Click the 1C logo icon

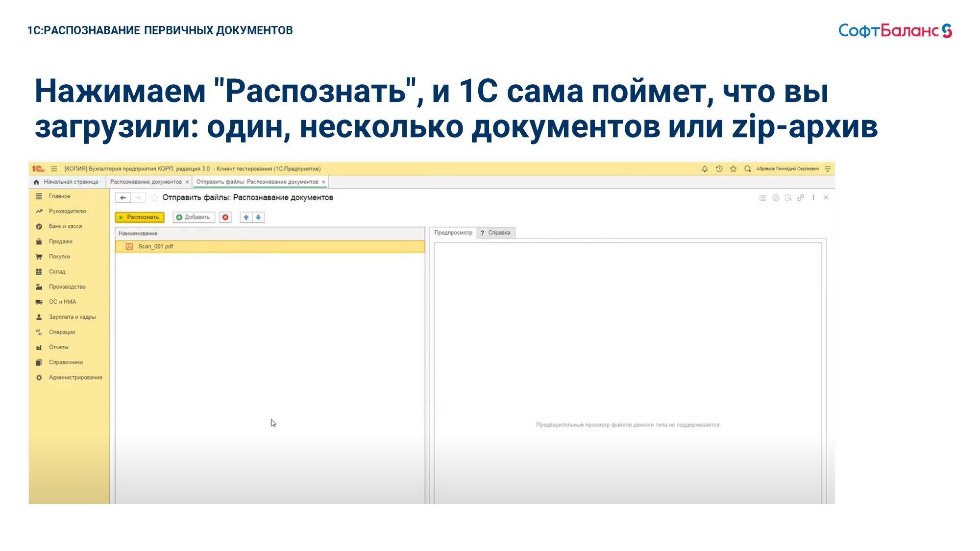[38, 168]
